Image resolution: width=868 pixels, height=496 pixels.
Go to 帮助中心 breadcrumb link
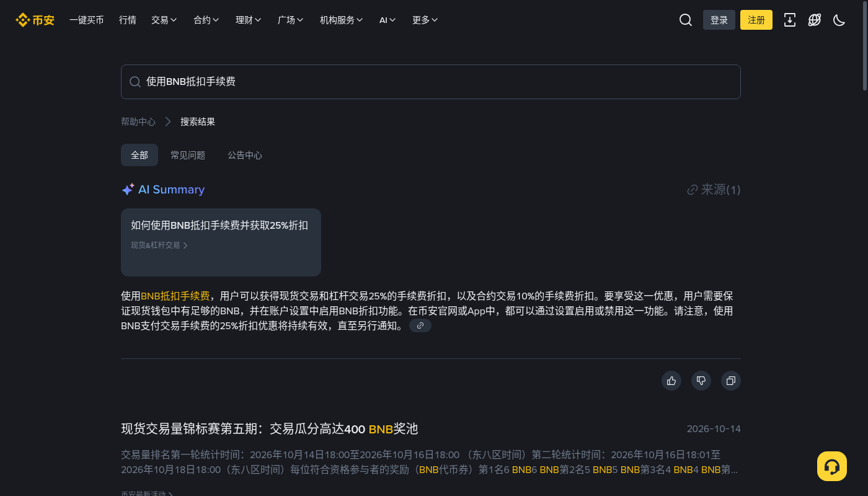(138, 122)
